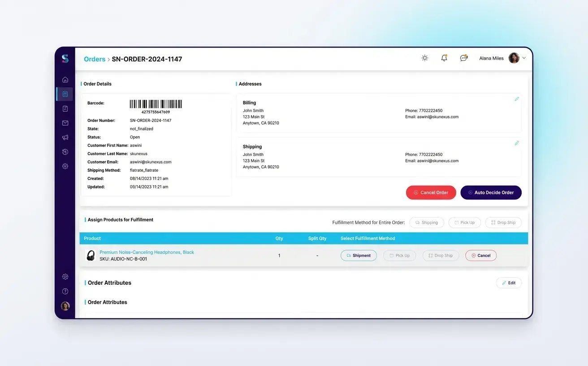Toggle light/dark theme with sun icon
The height and width of the screenshot is (366, 588).
click(x=424, y=58)
